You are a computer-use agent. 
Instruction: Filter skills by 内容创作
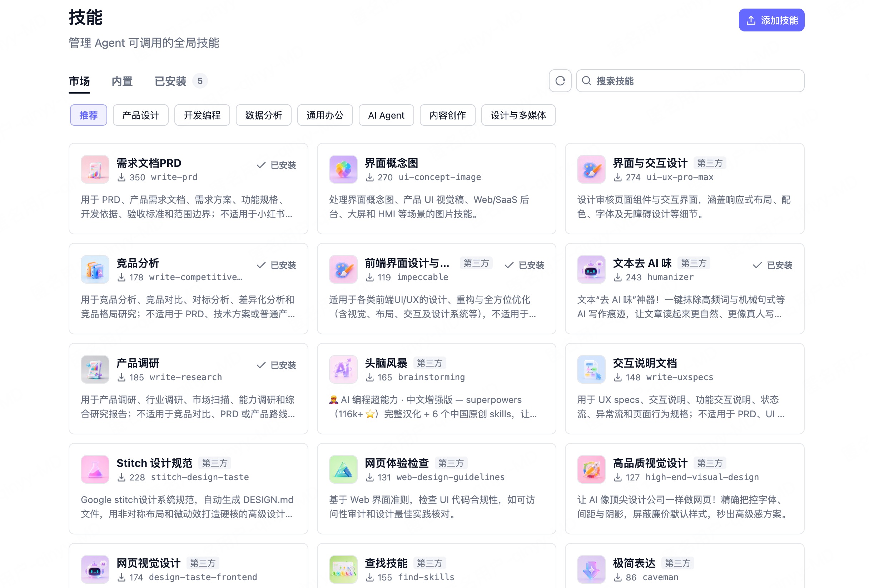tap(447, 115)
